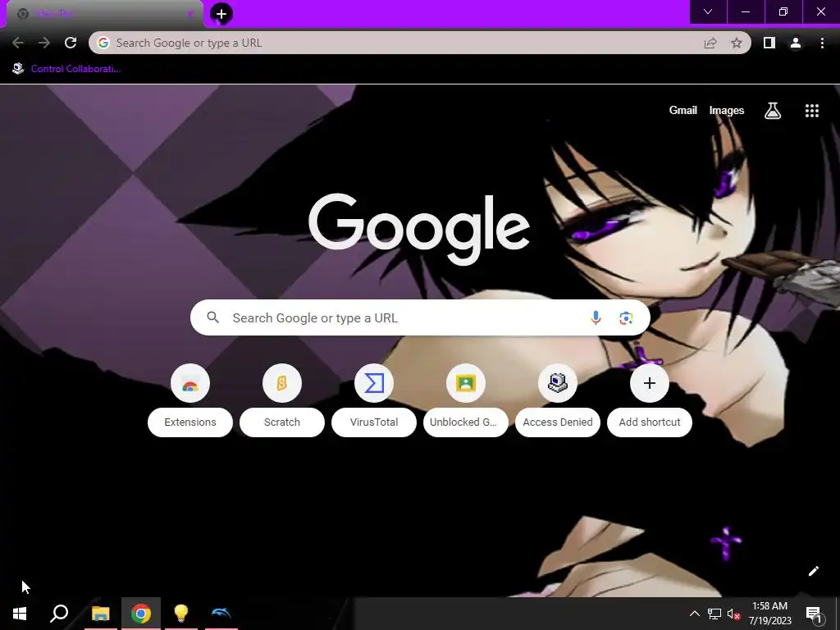Screen dimensions: 840x630
Task: Open Chrome three-dot menu
Action: (822, 43)
